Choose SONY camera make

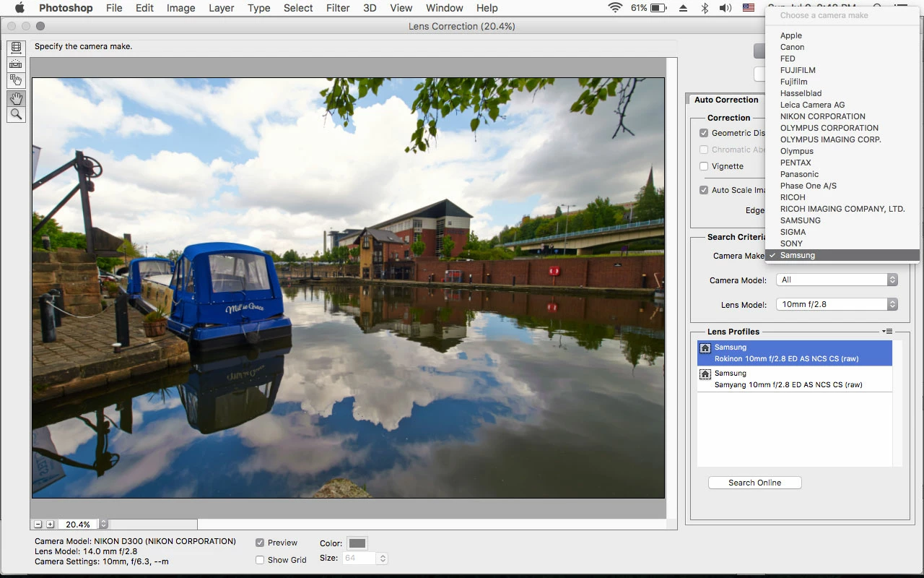(x=842, y=243)
